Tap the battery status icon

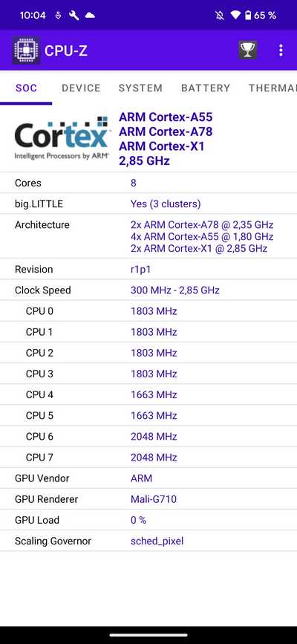(248, 16)
